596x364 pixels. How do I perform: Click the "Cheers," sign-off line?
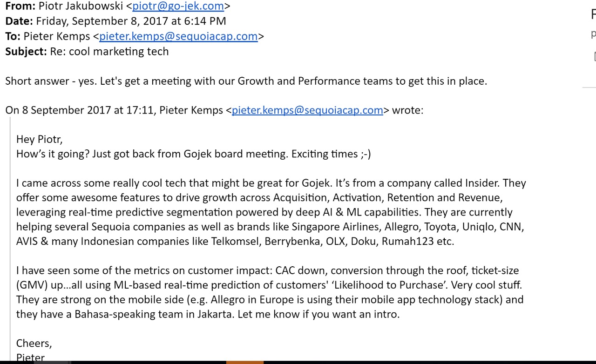pyautogui.click(x=34, y=343)
